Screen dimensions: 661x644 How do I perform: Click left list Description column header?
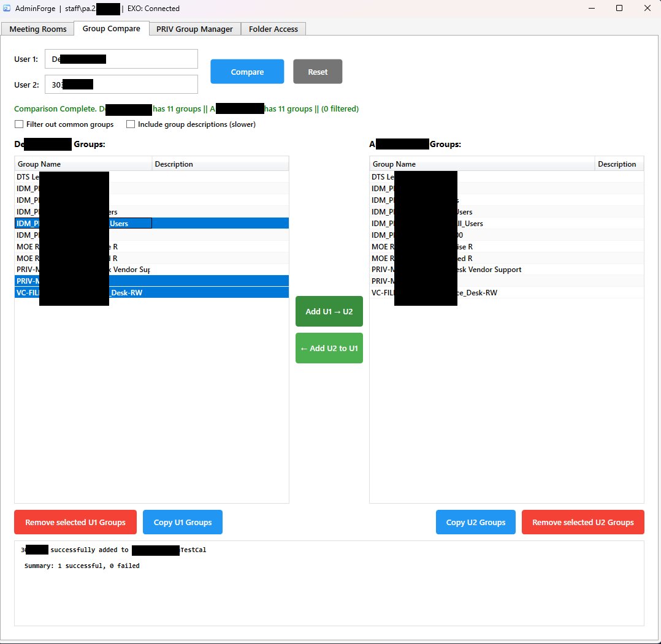click(x=220, y=164)
